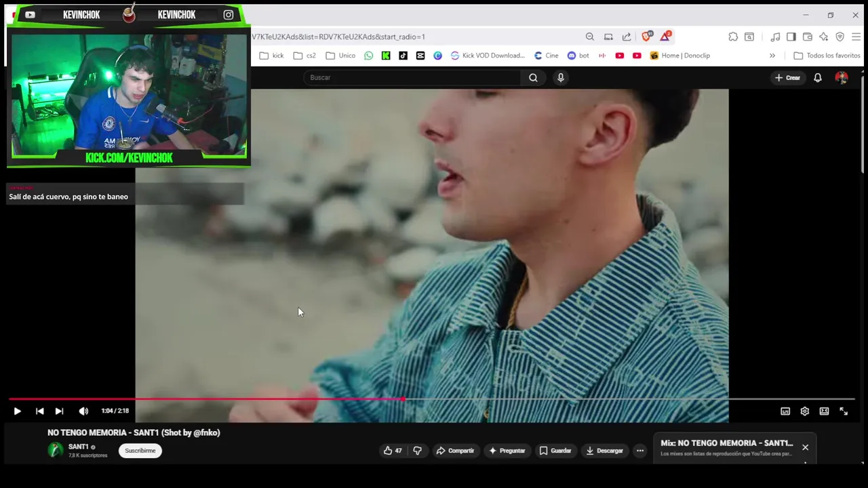Dislike the video

[417, 451]
